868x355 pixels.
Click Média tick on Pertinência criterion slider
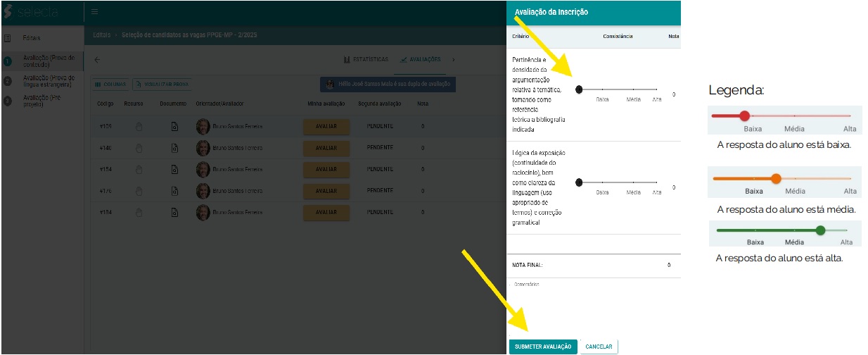633,90
